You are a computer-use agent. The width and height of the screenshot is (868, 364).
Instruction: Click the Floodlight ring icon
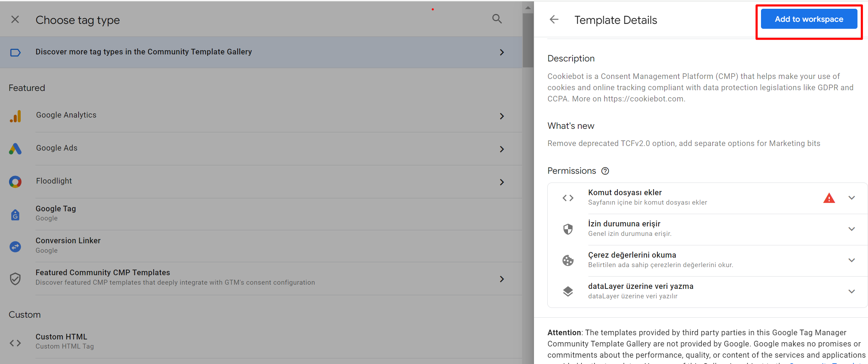tap(15, 182)
